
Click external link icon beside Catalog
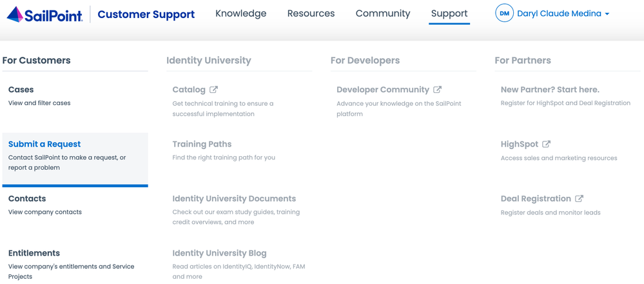[x=214, y=90]
